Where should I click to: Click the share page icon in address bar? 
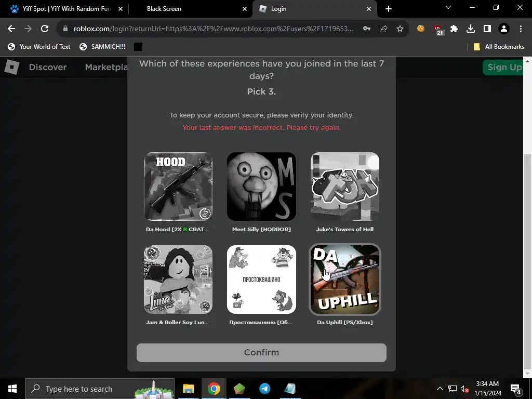383,29
